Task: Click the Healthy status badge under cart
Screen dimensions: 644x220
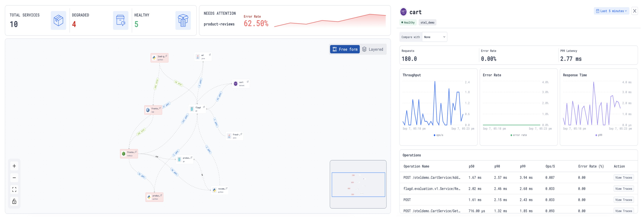Action: 408,23
